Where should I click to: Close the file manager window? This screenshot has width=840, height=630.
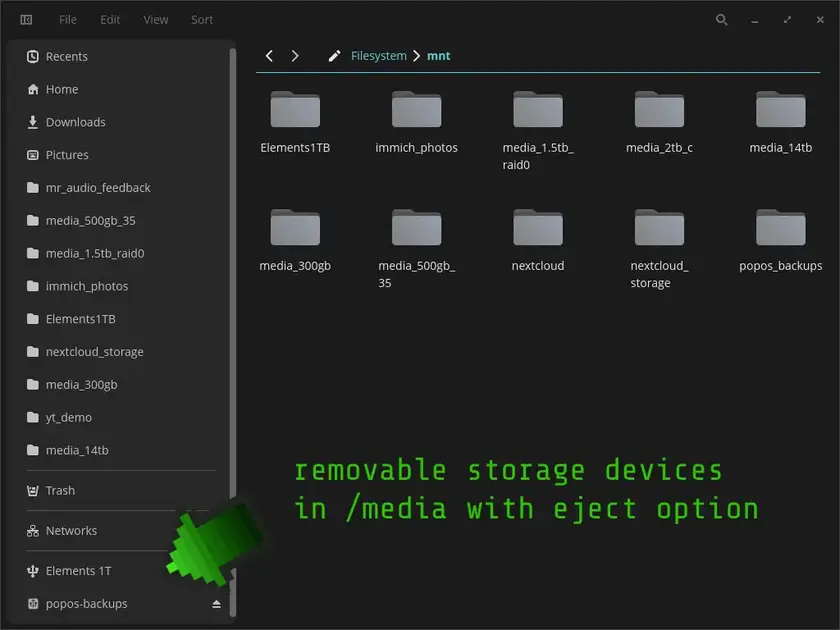coord(820,20)
